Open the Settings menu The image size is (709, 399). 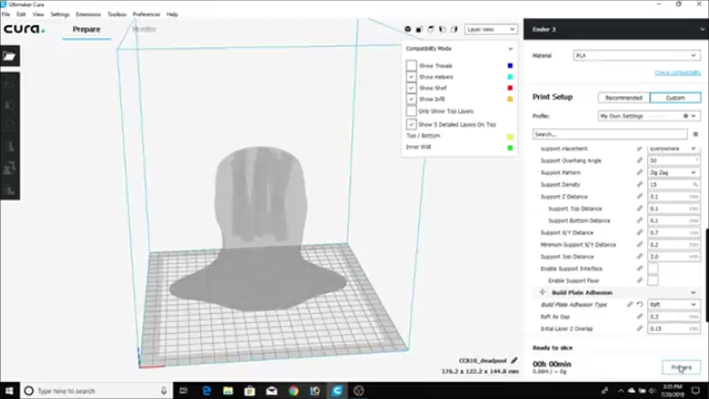[60, 14]
